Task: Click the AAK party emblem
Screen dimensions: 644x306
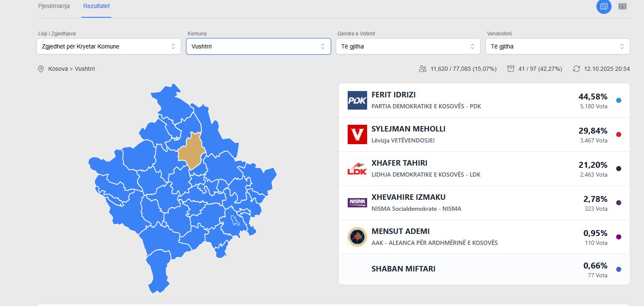Action: tap(357, 237)
